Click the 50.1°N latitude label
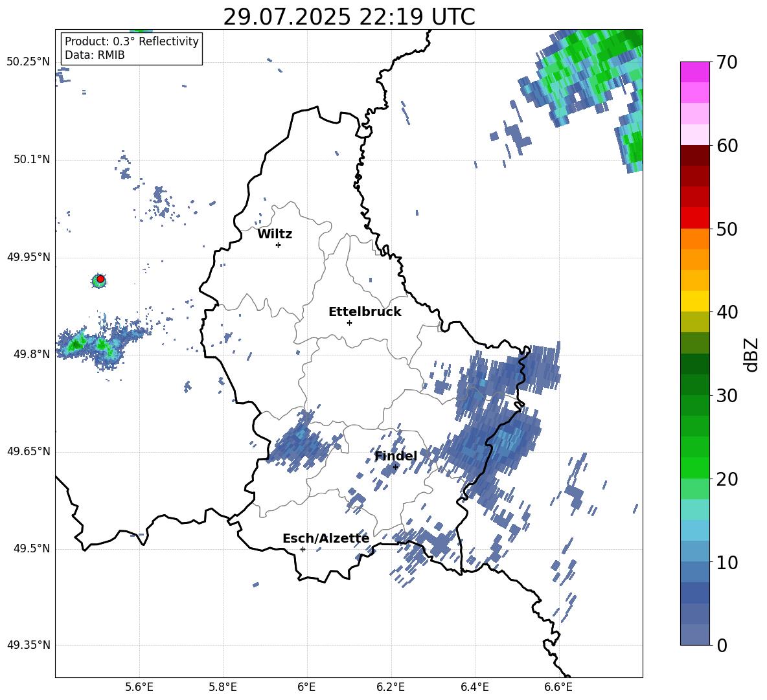Viewport: 767px width, 700px height. pos(32,159)
